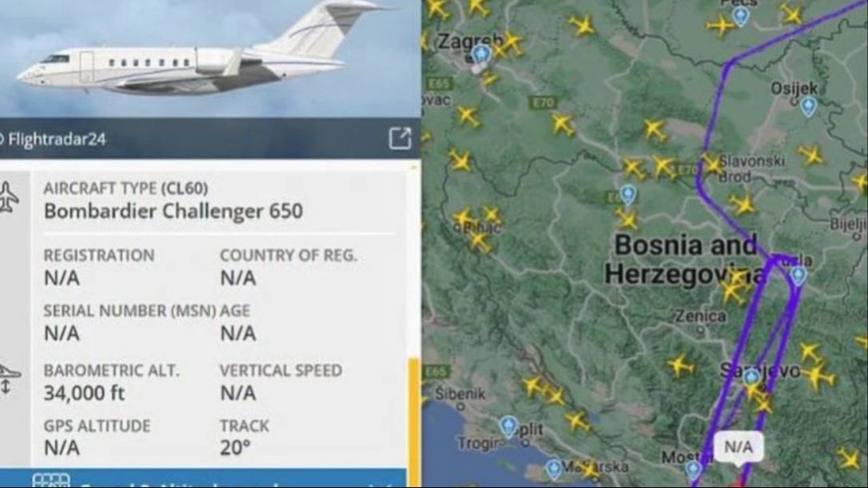Select the Zagreb airport pin marker
868x488 pixels.
(x=482, y=55)
